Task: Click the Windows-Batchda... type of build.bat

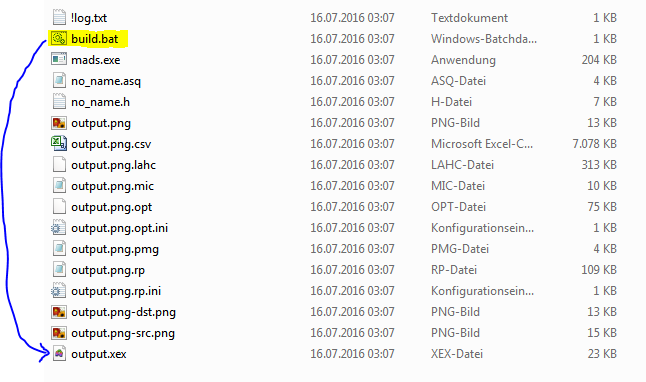Action: click(484, 38)
